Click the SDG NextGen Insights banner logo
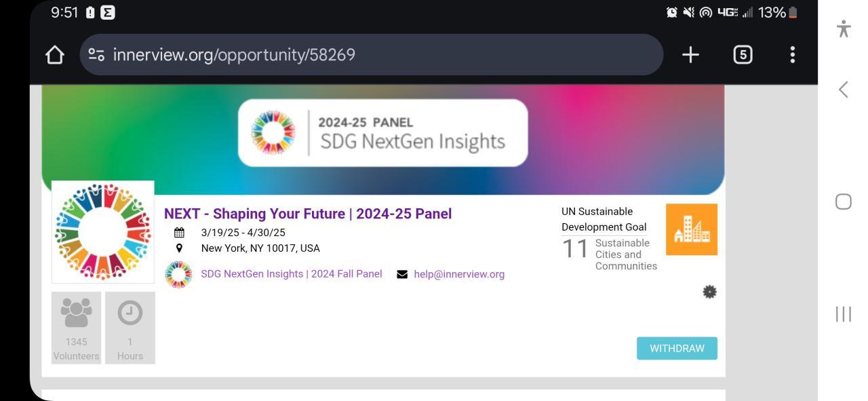Viewport: 868px width, 401px height. [x=382, y=133]
